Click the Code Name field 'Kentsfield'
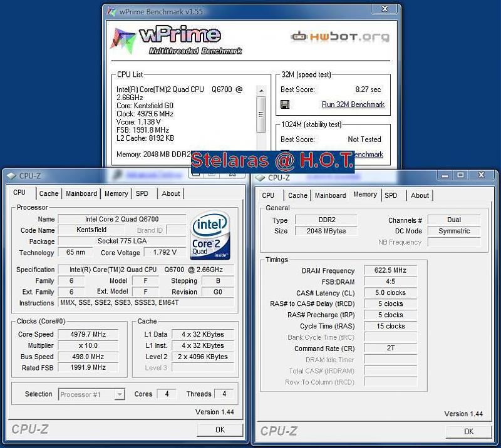Screen dimensions: 501x448 [x=91, y=230]
